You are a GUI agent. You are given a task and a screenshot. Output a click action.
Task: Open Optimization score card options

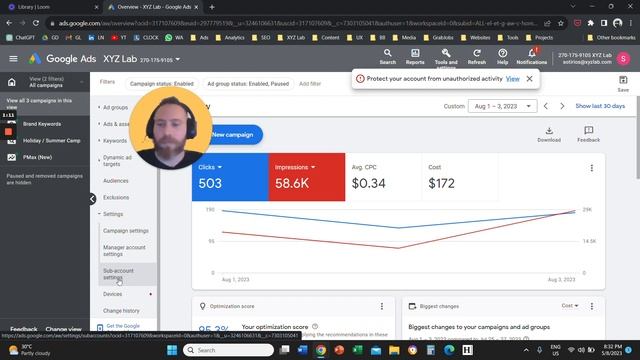point(382,306)
